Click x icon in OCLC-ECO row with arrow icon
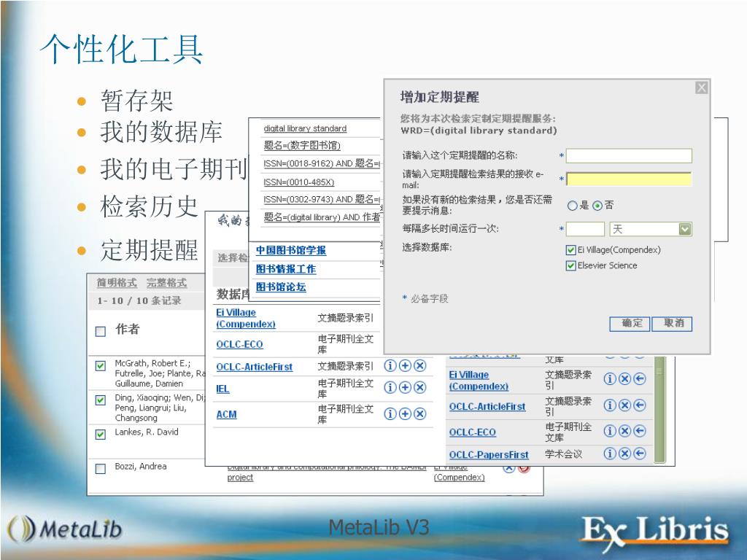This screenshot has width=747, height=560. click(x=624, y=431)
